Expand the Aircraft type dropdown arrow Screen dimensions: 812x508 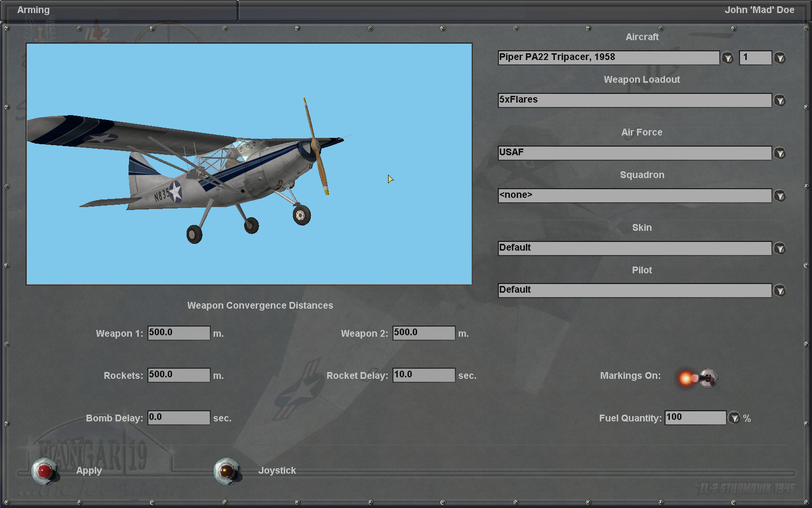(727, 58)
